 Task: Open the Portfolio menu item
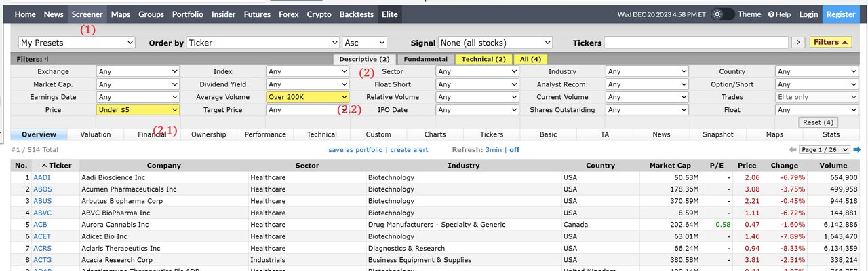(x=187, y=14)
